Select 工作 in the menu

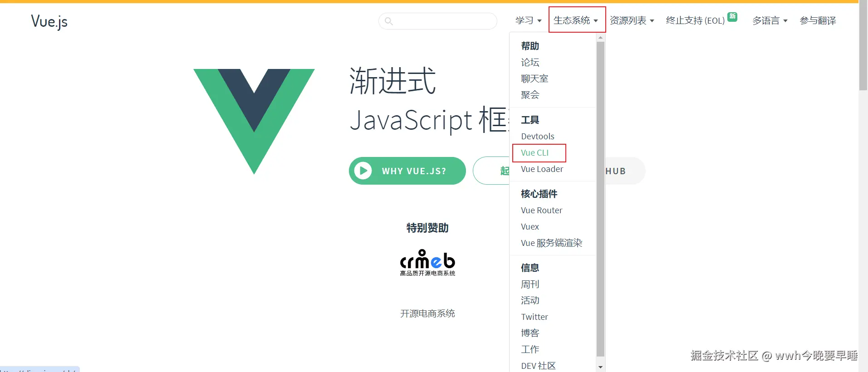pyautogui.click(x=530, y=349)
